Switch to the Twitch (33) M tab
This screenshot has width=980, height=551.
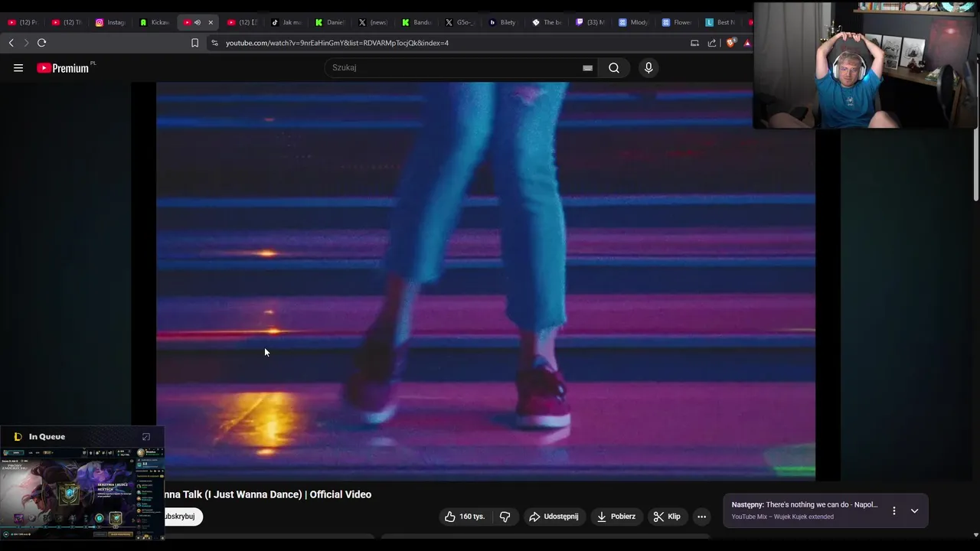pos(592,22)
